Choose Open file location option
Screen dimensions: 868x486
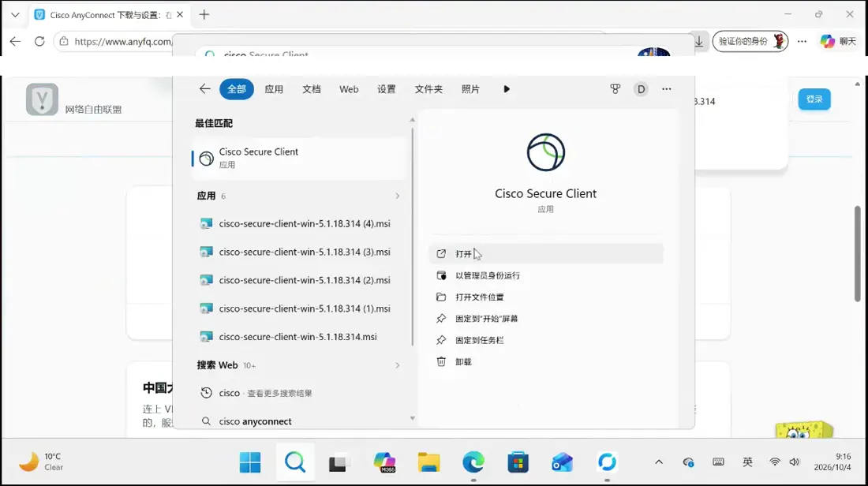546,297
